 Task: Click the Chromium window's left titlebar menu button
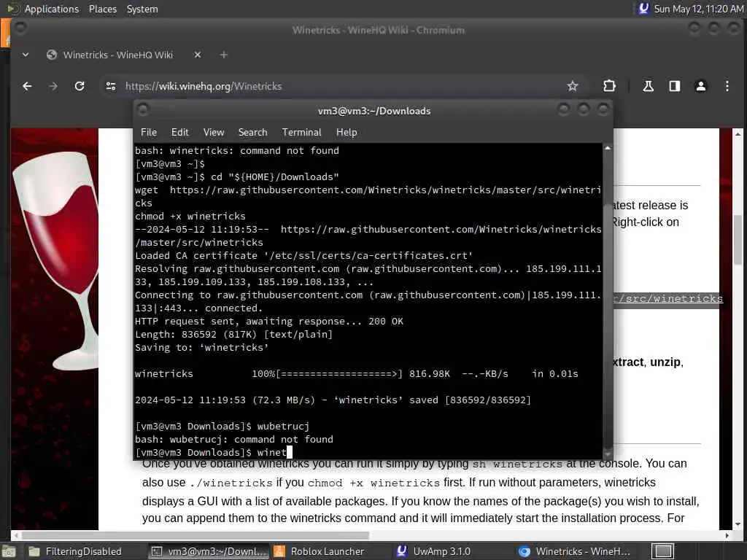click(20, 28)
